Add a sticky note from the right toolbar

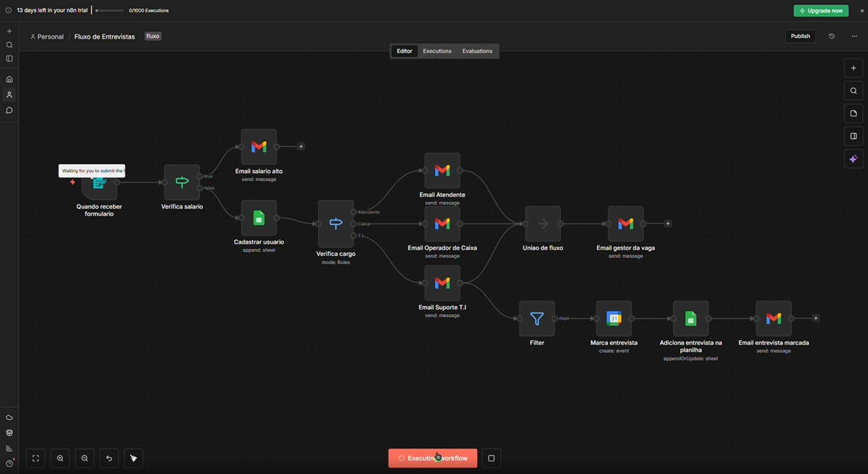click(x=853, y=113)
